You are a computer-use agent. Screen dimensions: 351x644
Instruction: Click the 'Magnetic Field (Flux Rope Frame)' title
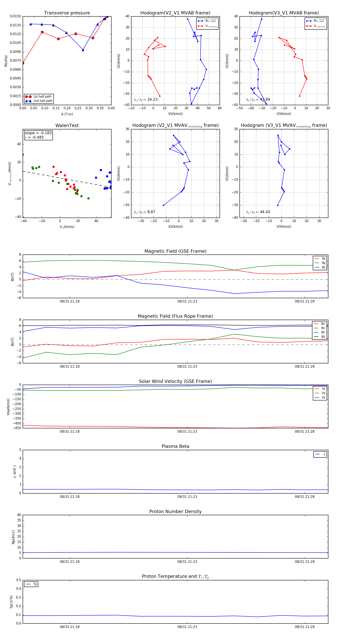coord(175,316)
